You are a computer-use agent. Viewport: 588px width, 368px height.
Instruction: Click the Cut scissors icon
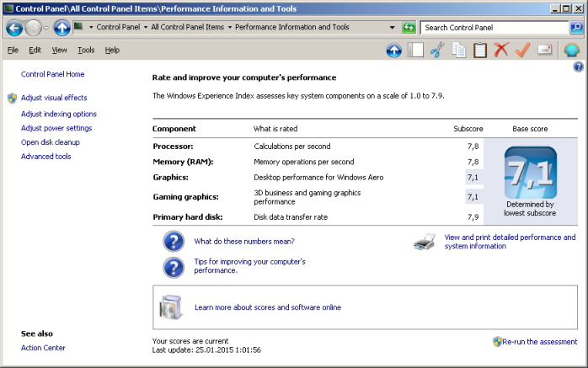pyautogui.click(x=437, y=51)
